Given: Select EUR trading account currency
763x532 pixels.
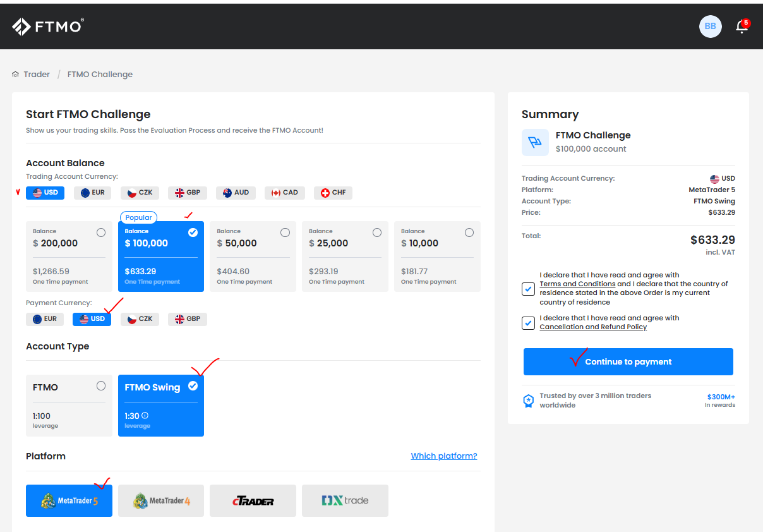Looking at the screenshot, I should click(93, 193).
